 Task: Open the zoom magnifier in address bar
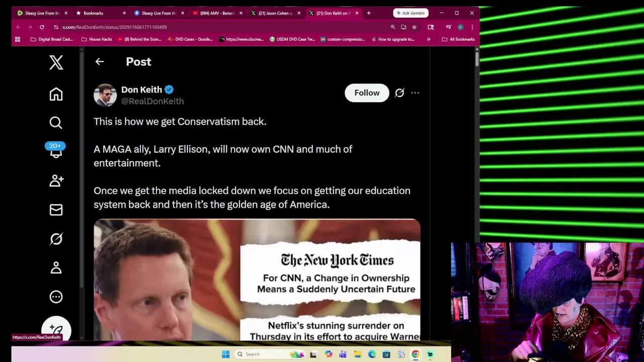[x=393, y=27]
